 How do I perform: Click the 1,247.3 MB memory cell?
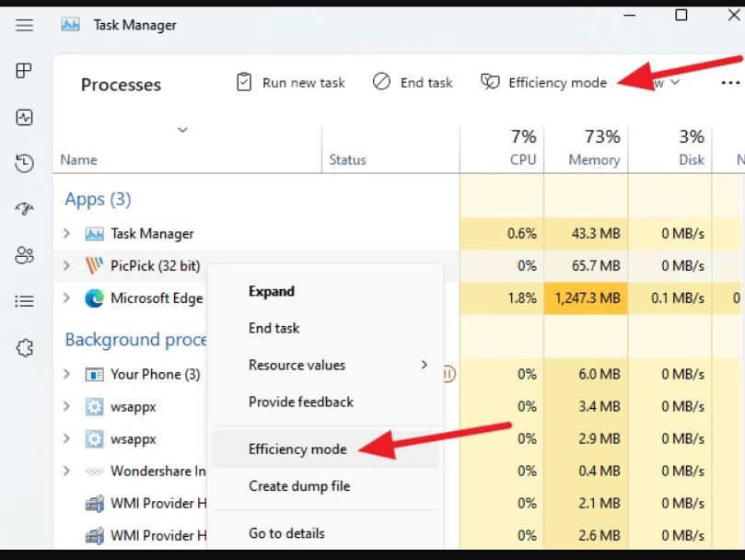pos(587,298)
